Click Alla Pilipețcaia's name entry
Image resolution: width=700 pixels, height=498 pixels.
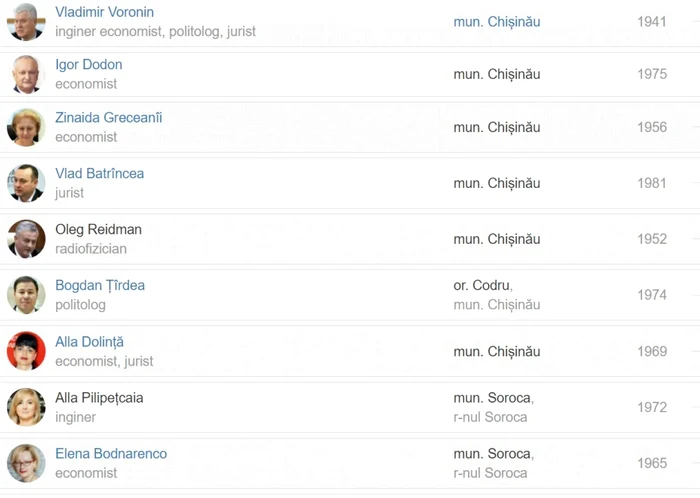click(x=99, y=398)
